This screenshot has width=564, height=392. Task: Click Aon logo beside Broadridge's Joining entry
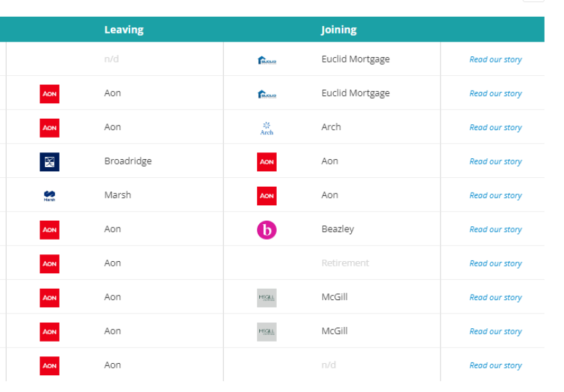[x=267, y=162]
